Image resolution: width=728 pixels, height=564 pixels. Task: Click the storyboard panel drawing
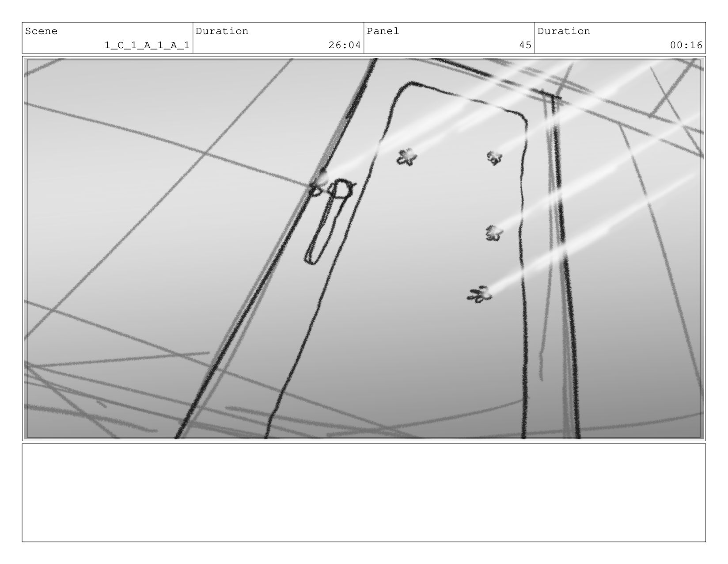pos(364,248)
